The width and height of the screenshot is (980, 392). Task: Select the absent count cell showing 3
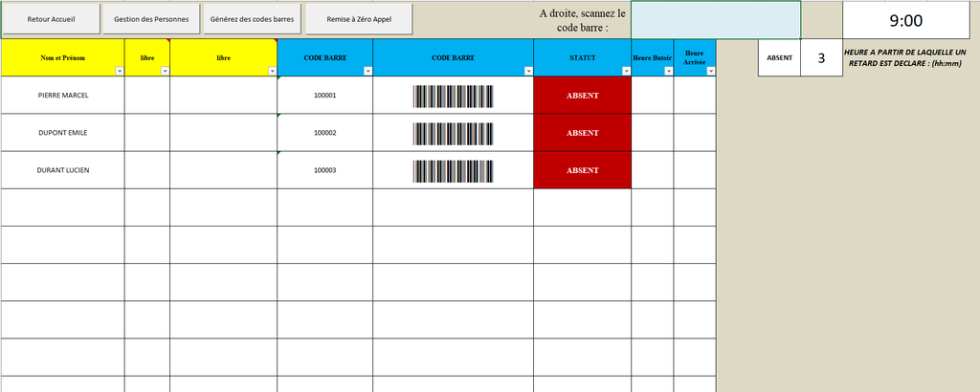[821, 58]
